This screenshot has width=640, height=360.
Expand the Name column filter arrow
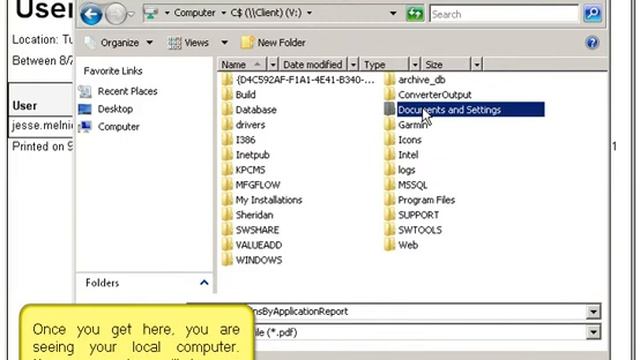pyautogui.click(x=272, y=64)
